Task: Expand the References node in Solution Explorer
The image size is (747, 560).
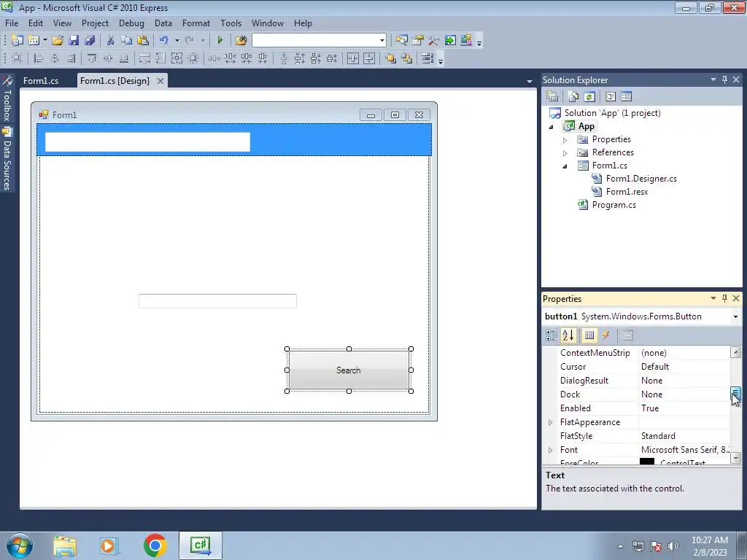Action: pyautogui.click(x=565, y=153)
